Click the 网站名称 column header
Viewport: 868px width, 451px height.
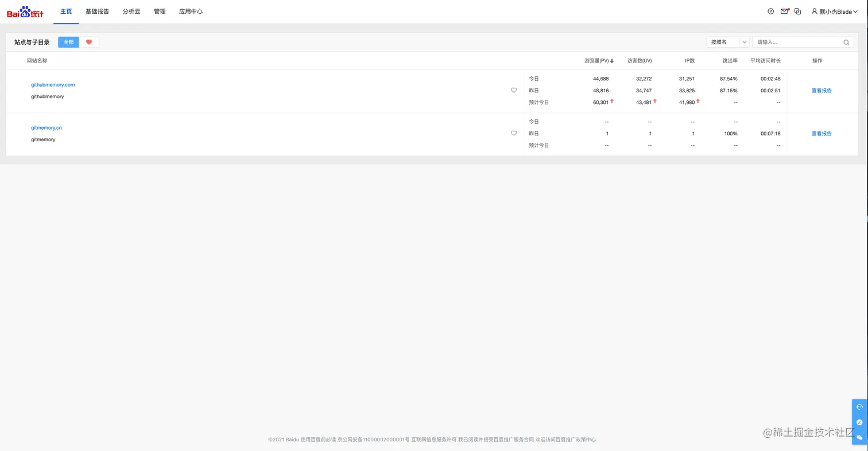click(x=37, y=61)
